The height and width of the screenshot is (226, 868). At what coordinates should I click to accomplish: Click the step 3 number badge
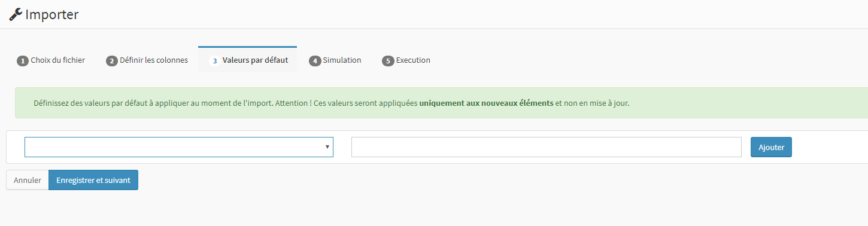click(214, 61)
